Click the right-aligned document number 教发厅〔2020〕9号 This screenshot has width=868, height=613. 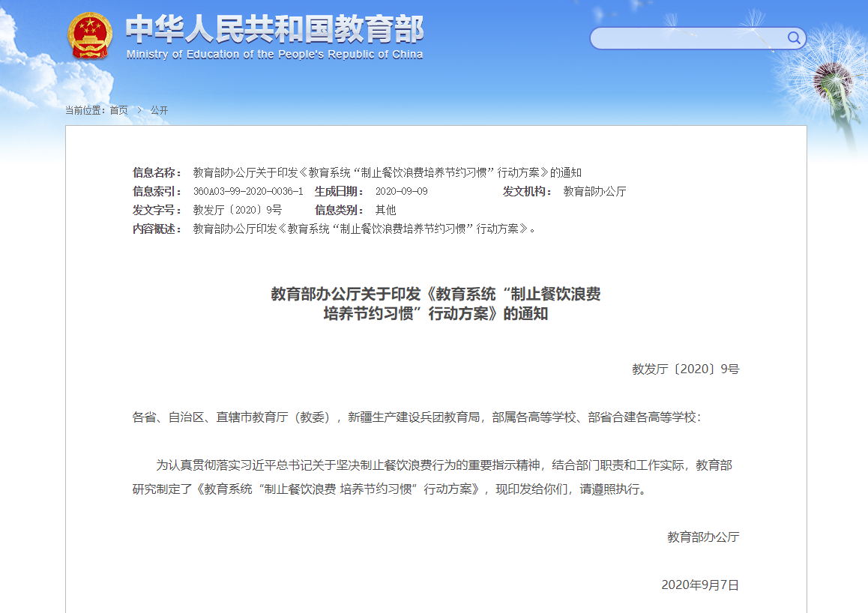pos(685,369)
